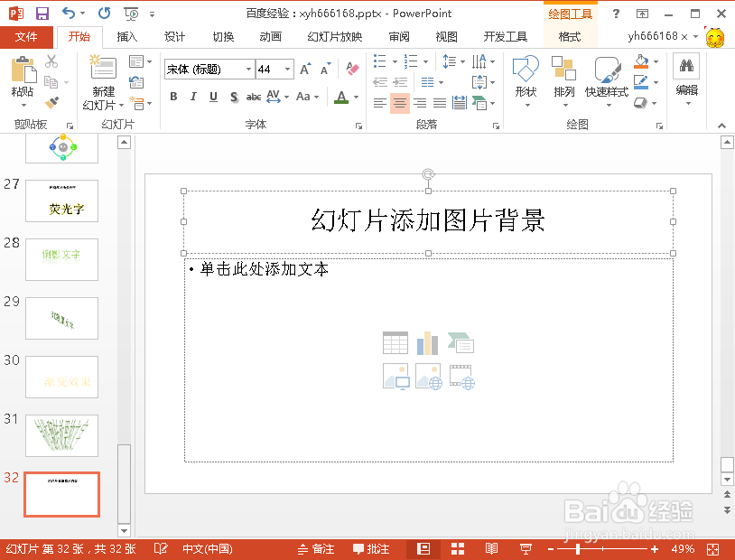Justify paragraph text
Image resolution: width=735 pixels, height=560 pixels.
(x=440, y=103)
